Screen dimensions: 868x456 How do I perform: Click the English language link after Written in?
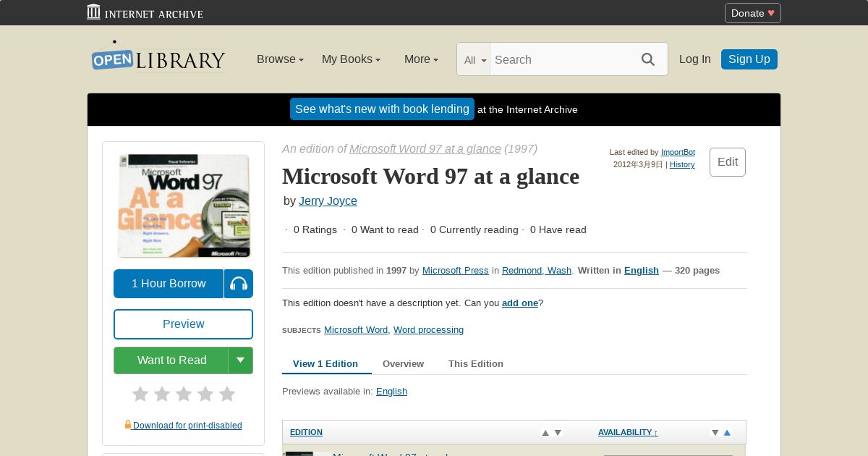[x=642, y=270]
